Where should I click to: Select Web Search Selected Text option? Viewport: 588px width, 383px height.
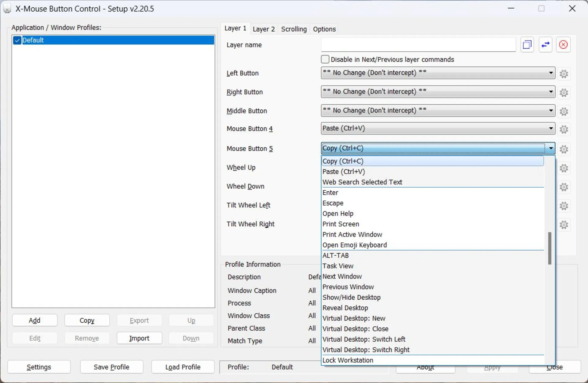point(362,182)
